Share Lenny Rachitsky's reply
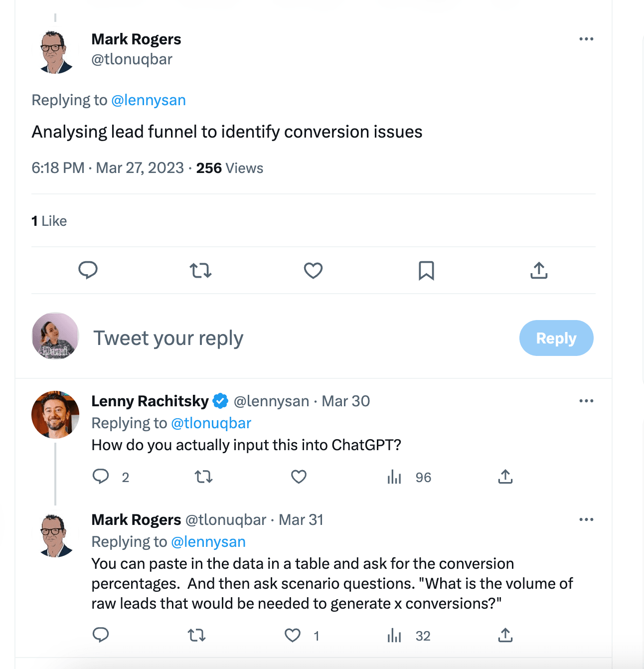The height and width of the screenshot is (669, 644). (505, 477)
